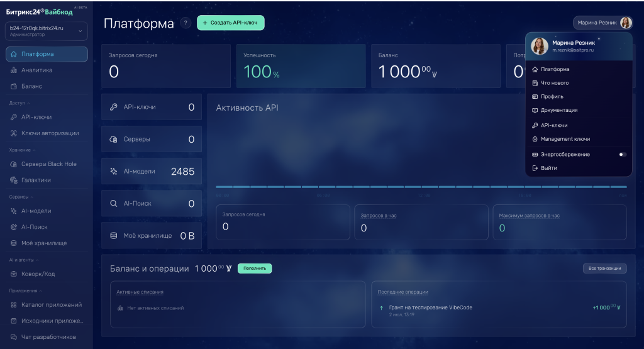Screen dimensions: 644x349
Task: Click the Пополнить balance button
Action: tap(255, 269)
